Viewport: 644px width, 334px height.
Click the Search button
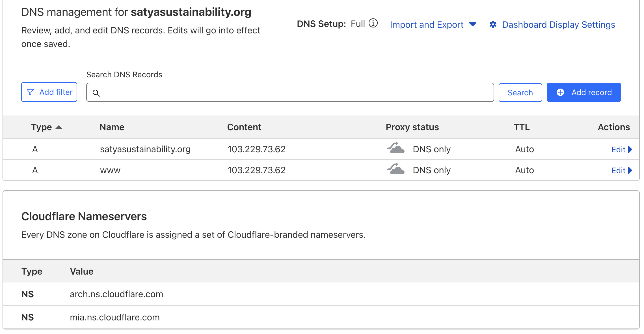click(x=520, y=92)
